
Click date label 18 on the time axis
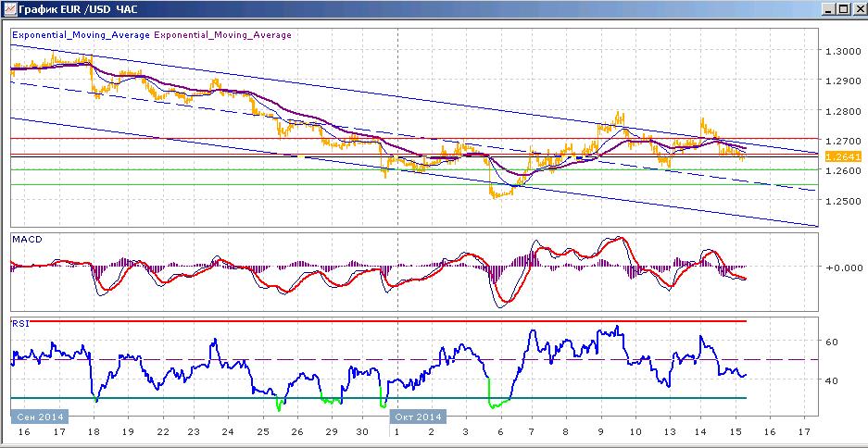click(94, 431)
